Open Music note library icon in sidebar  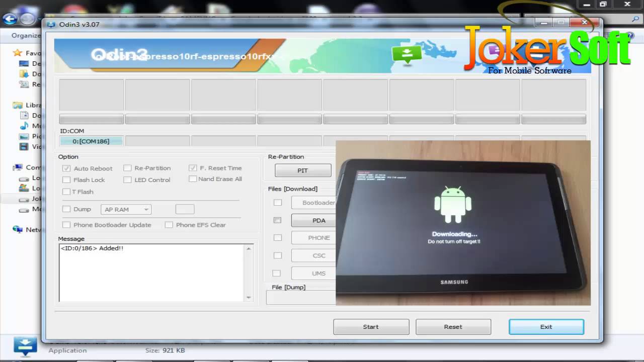[24, 126]
